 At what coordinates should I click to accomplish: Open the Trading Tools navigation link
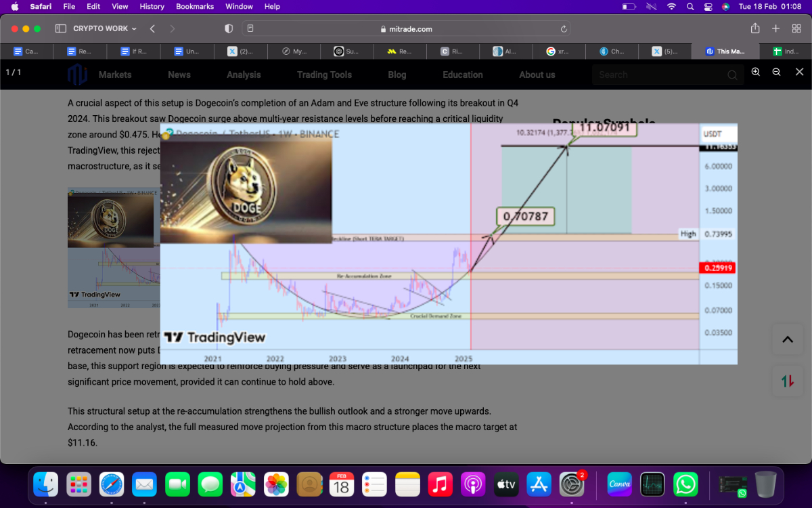324,75
